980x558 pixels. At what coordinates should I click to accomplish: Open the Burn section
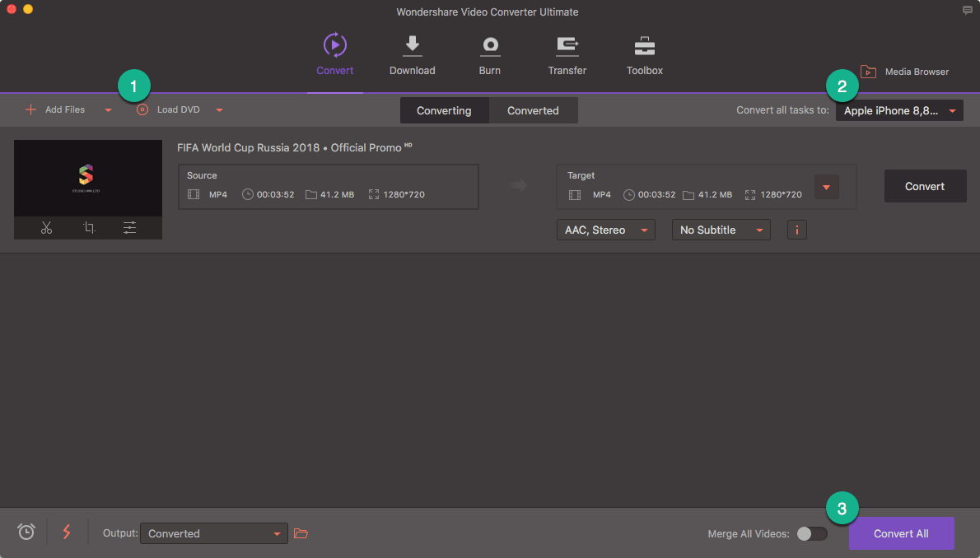point(489,54)
